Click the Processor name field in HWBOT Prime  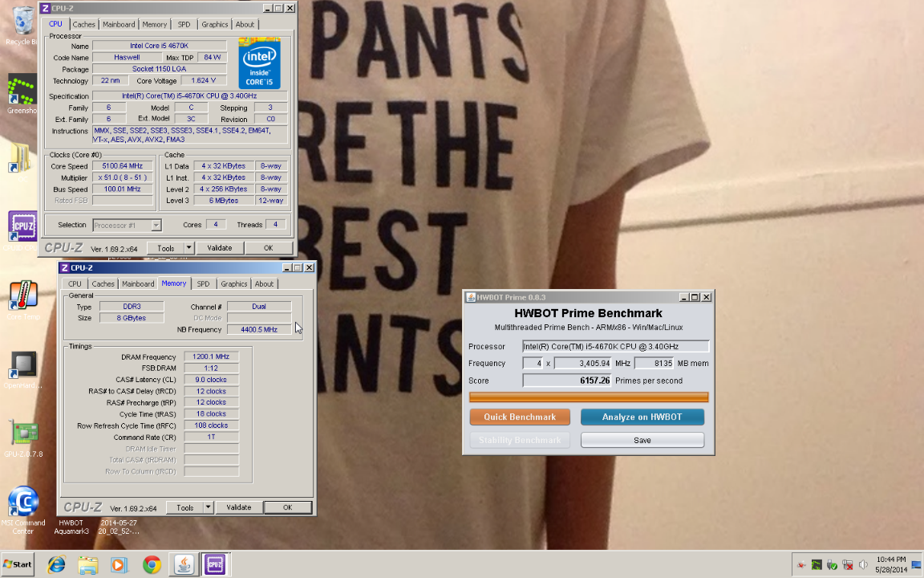(x=616, y=347)
